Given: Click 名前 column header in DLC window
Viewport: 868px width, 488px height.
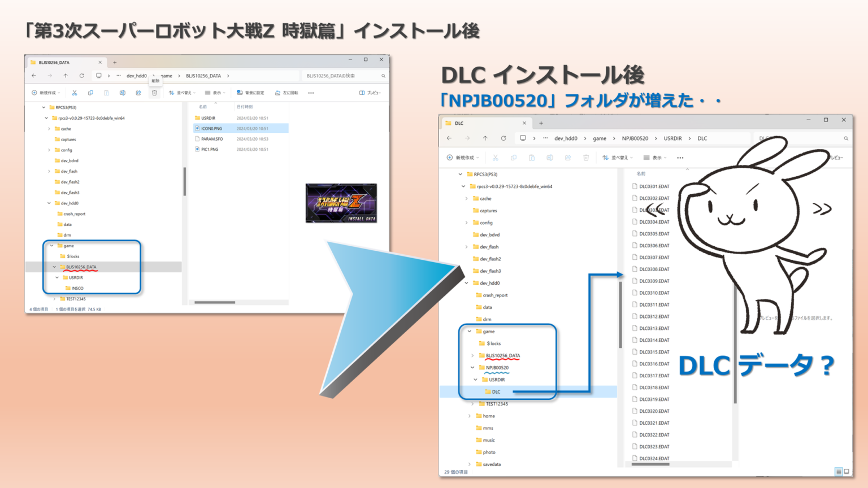Looking at the screenshot, I should (x=641, y=174).
